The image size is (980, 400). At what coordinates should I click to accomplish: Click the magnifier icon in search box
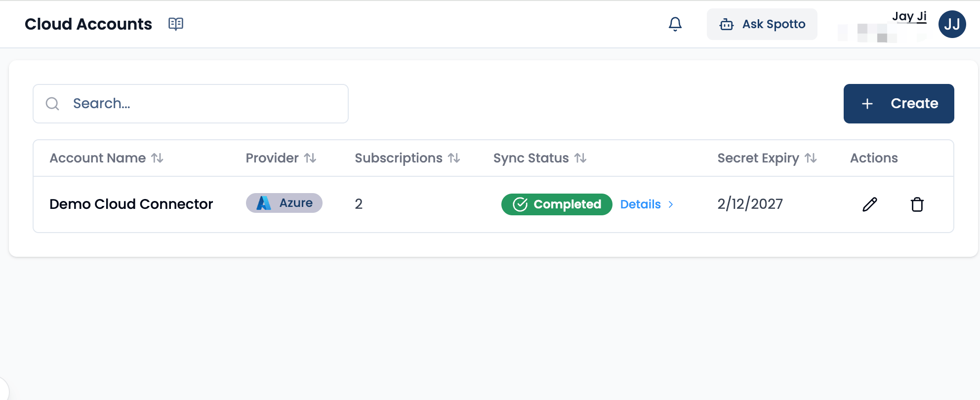[52, 104]
